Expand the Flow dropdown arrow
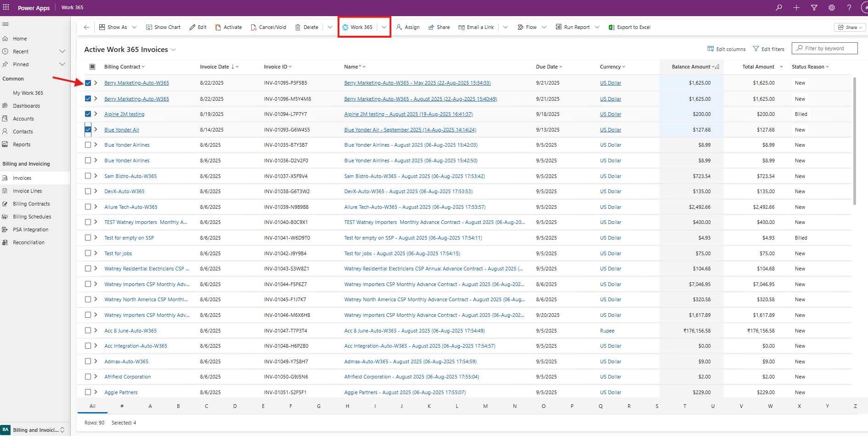 [544, 27]
